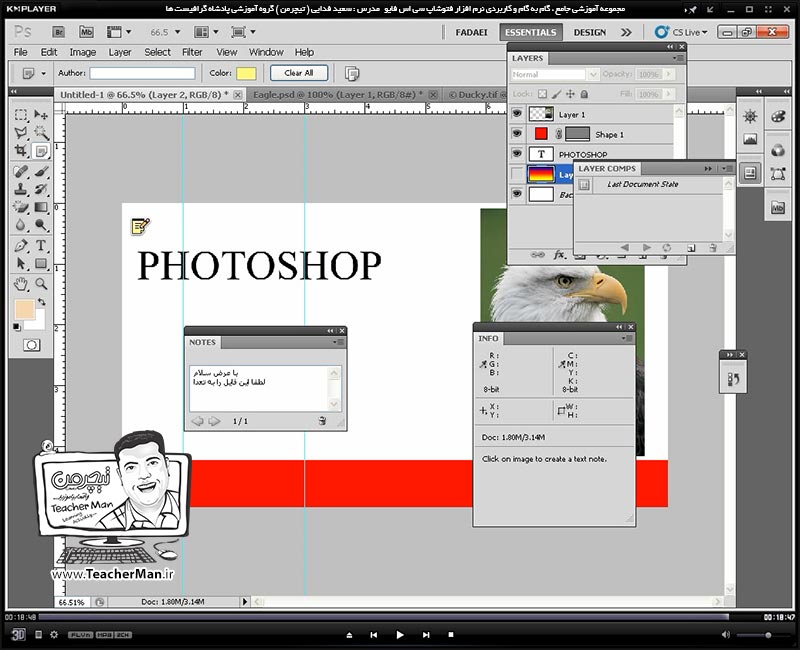Viewport: 800px width, 650px height.
Task: Select the Eraser tool
Action: (x=21, y=207)
